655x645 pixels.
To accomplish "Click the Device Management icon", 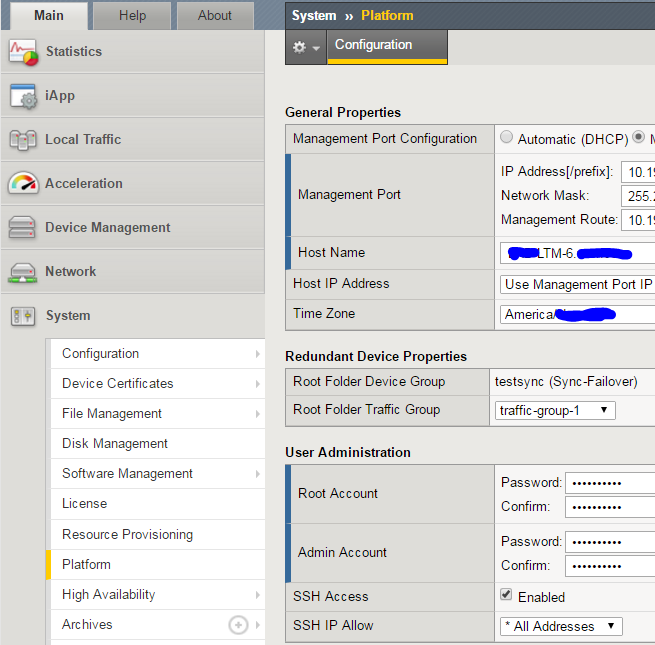I will 23,228.
